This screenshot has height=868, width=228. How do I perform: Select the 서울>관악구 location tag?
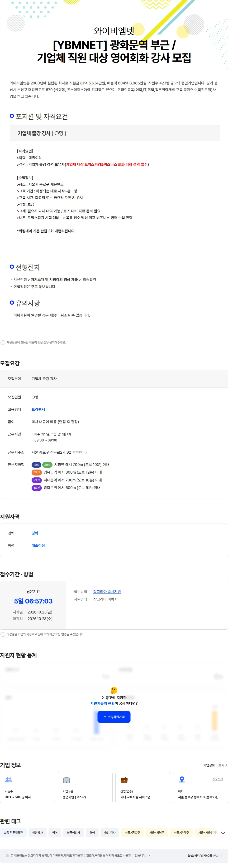[181, 833]
